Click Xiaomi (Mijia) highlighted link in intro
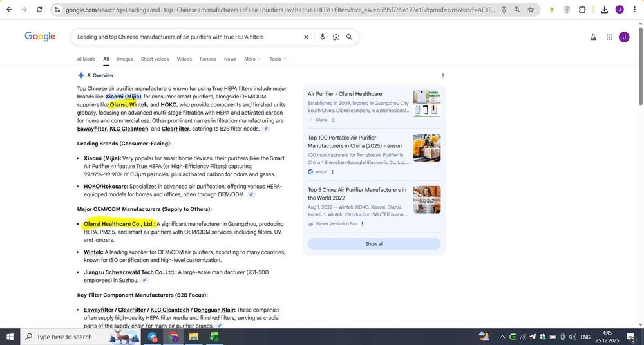 pos(123,97)
